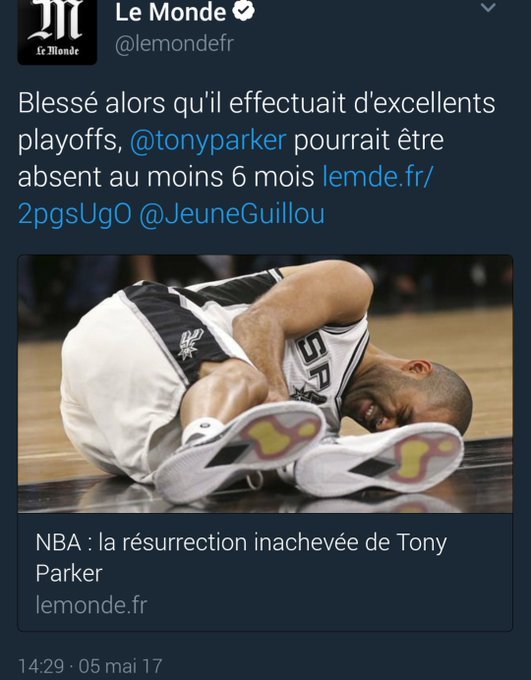This screenshot has height=680, width=531.
Task: Expand the tweet options chevron
Action: click(x=488, y=7)
